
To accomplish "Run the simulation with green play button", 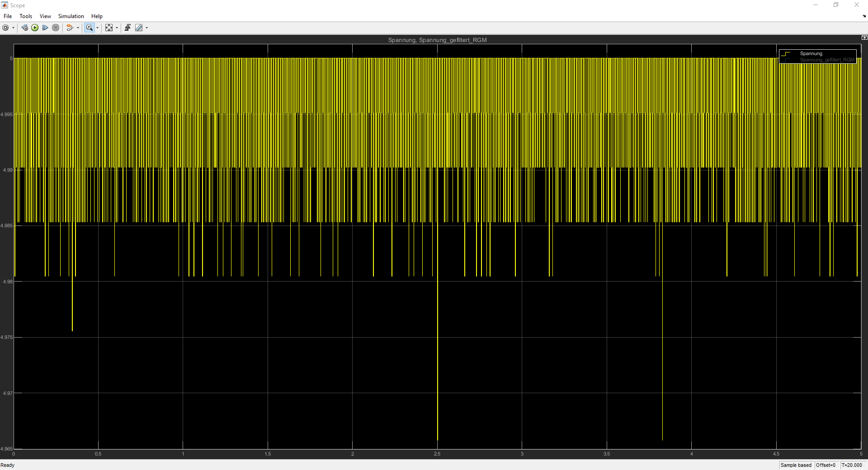I will pos(35,28).
